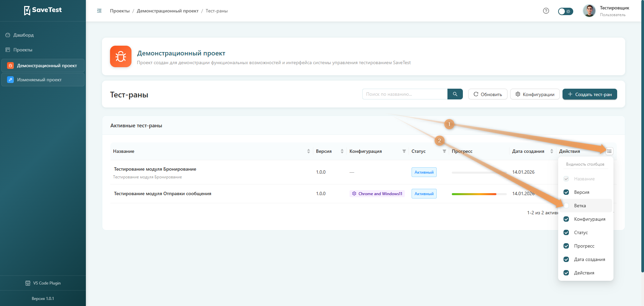The height and width of the screenshot is (306, 644).
Task: Click the Обновить button
Action: pos(487,94)
